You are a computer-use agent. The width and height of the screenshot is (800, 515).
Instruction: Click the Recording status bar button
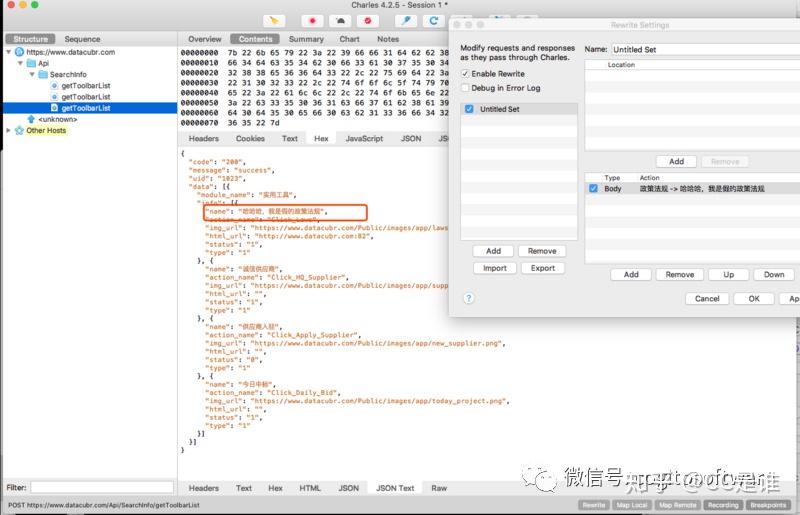coord(723,505)
